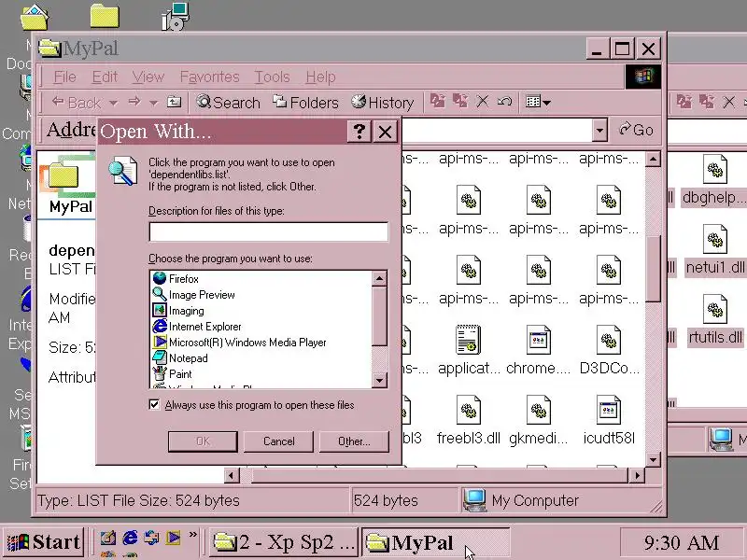Launch Internet Explorer from quick launch
This screenshot has height=560, width=747.
130,539
